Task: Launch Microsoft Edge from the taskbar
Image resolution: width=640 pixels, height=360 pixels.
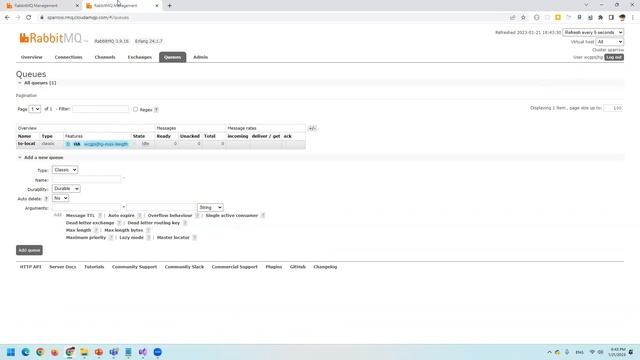Action: [25, 352]
